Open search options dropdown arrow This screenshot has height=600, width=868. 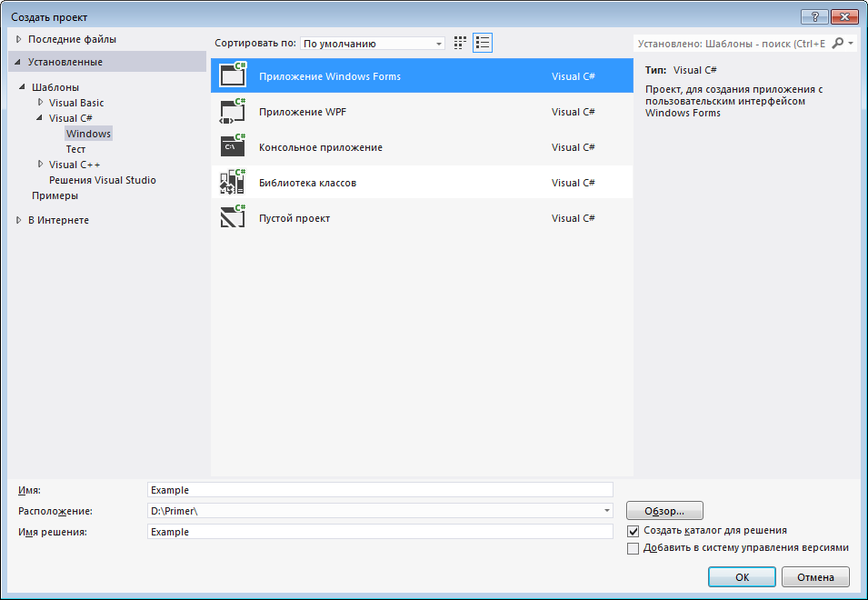point(852,43)
